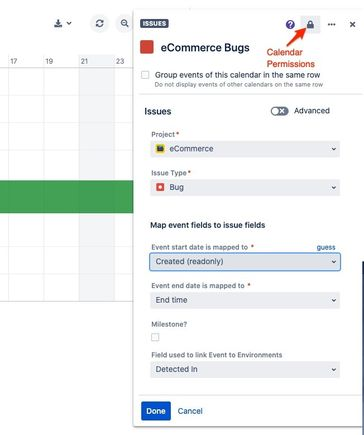The height and width of the screenshot is (435, 364).
Task: Check Group events in the same row
Action: point(145,75)
